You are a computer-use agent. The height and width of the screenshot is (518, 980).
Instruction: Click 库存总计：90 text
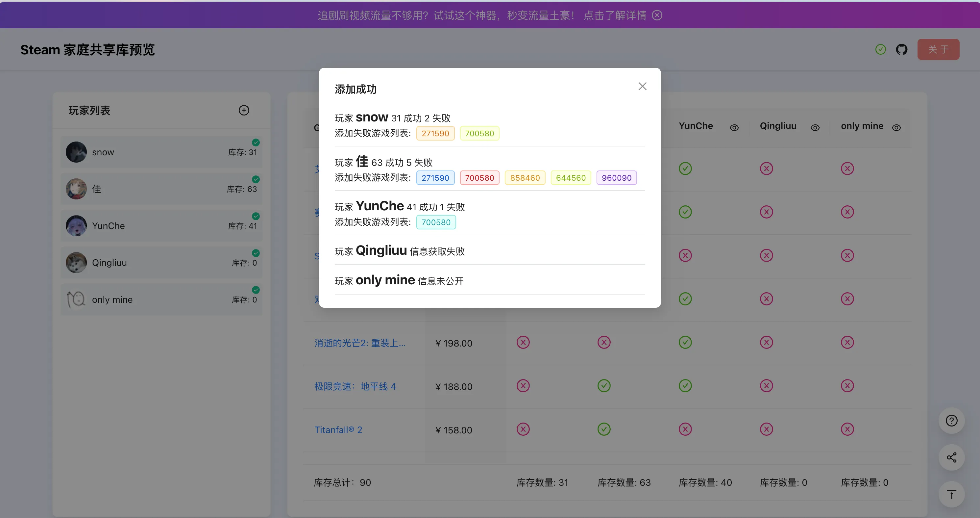point(342,482)
